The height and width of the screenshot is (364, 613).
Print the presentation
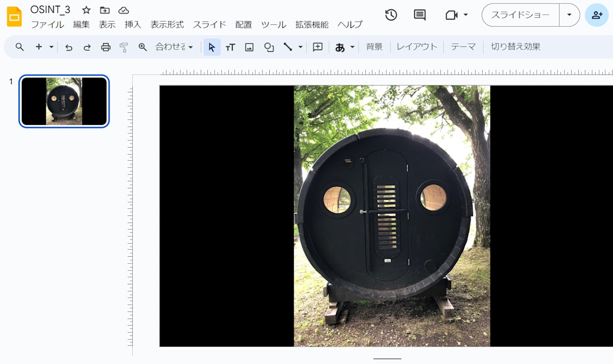coord(106,47)
